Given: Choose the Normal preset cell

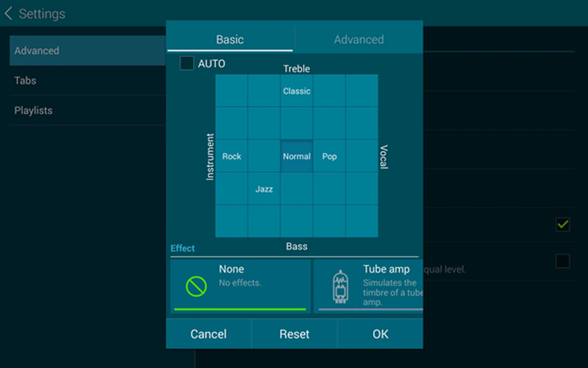Looking at the screenshot, I should (296, 156).
